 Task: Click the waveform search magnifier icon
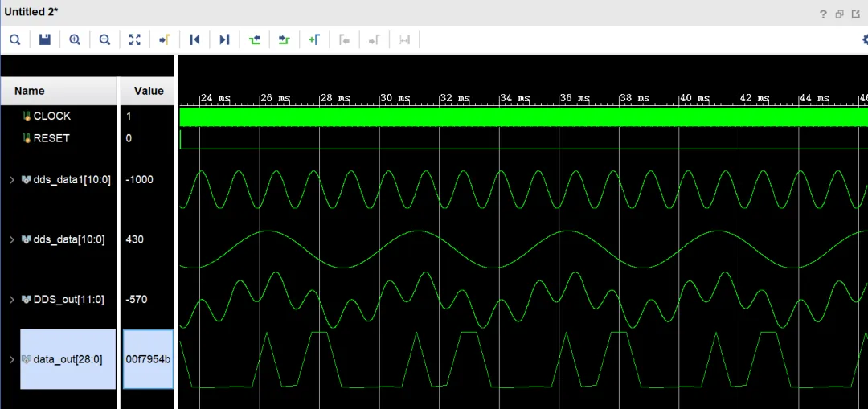pyautogui.click(x=14, y=39)
